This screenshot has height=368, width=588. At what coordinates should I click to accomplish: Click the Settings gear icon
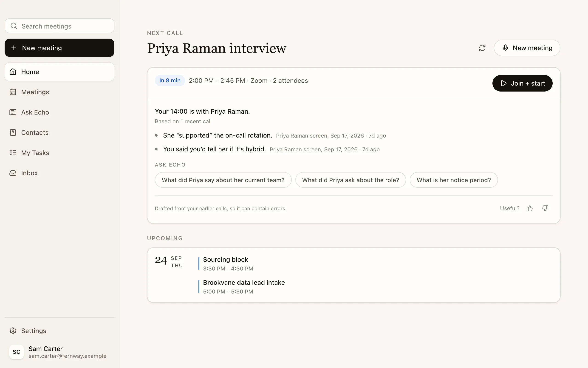tap(13, 331)
